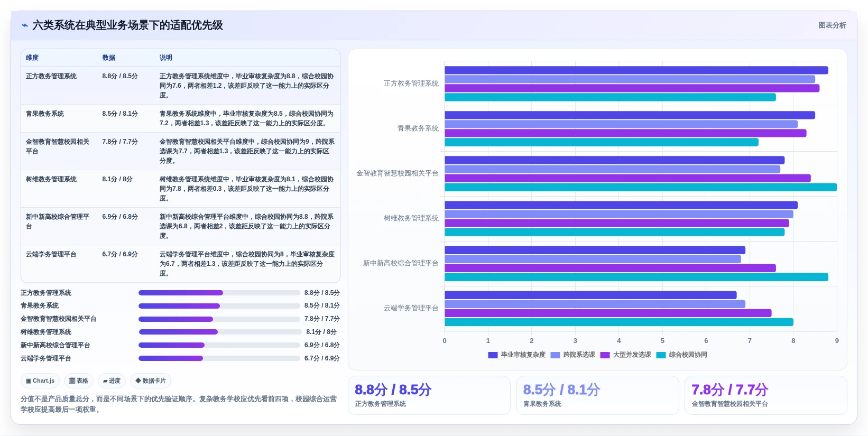The image size is (868, 436).
Task: Click the teal 综合校园协同 bar for 金智教育
Action: [x=641, y=187]
